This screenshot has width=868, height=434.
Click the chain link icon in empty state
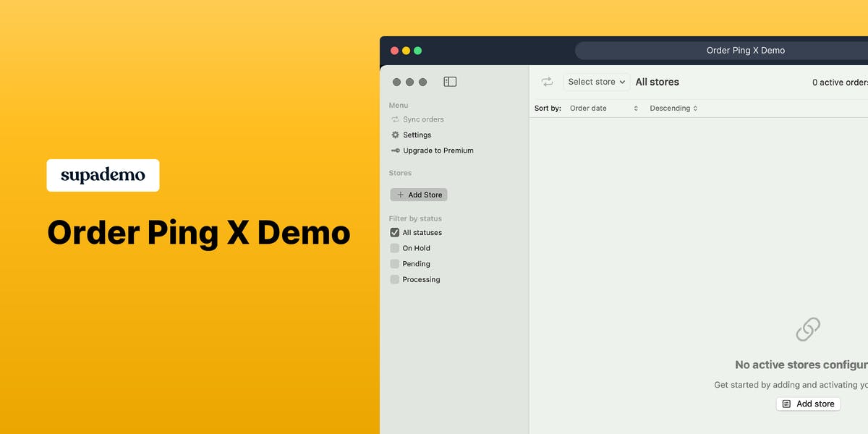tap(808, 329)
